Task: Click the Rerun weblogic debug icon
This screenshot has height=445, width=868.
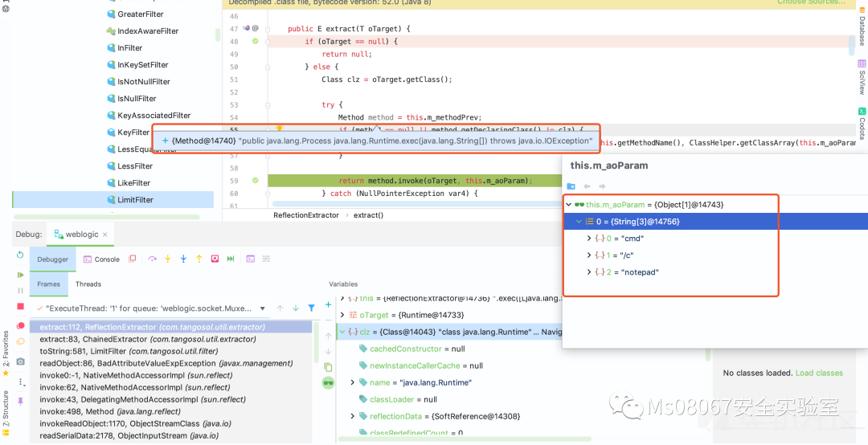Action: pos(20,255)
